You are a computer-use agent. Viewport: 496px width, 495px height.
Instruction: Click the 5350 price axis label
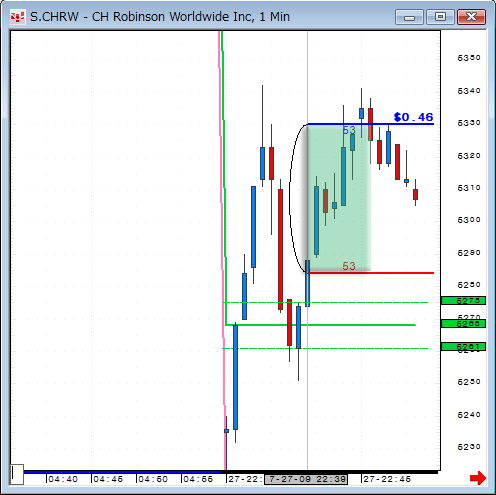coord(469,58)
